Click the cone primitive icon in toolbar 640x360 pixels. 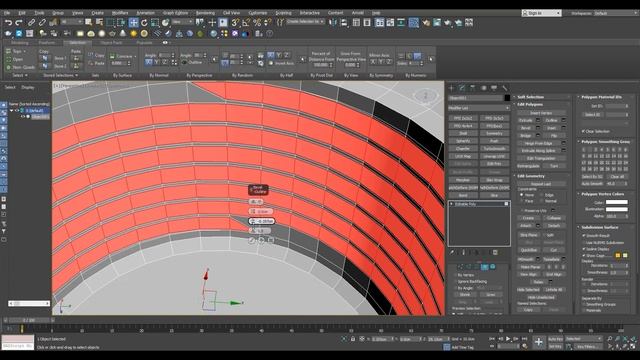click(123, 33)
